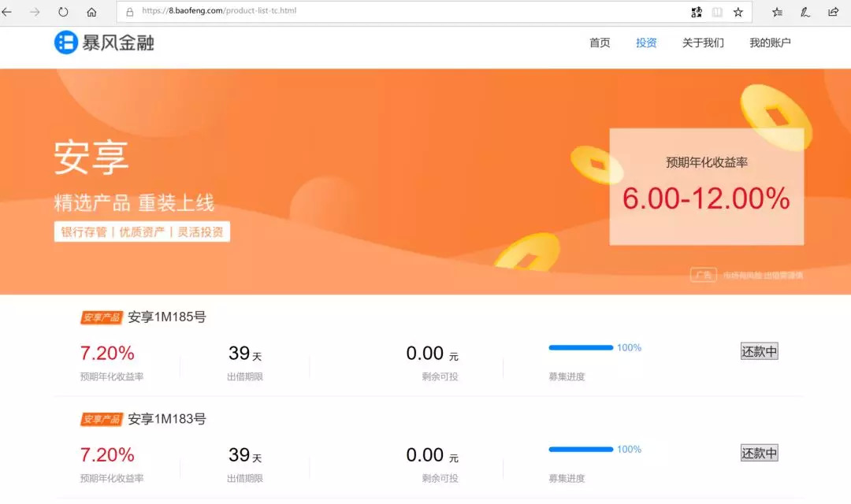Click the browser back arrow

tap(8, 12)
